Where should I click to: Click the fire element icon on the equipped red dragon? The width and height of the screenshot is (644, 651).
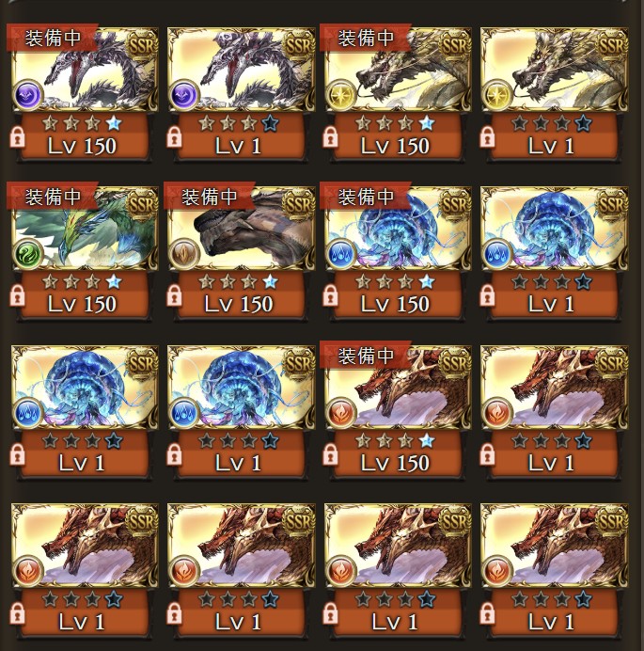click(x=341, y=413)
